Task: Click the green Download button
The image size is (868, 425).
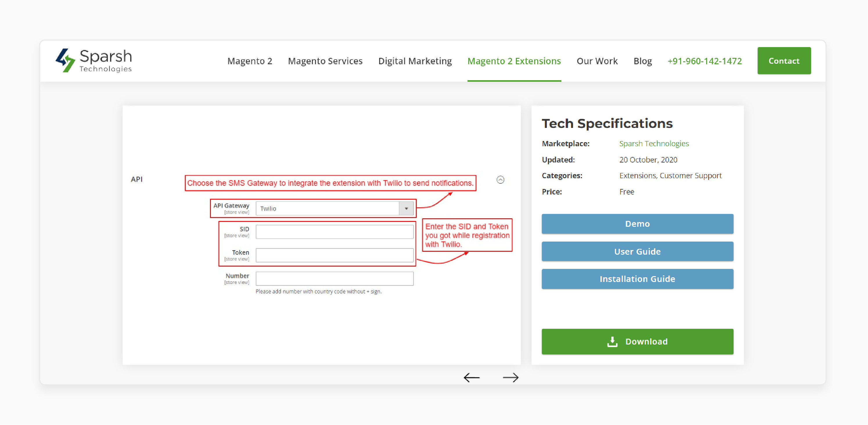Action: click(x=637, y=342)
